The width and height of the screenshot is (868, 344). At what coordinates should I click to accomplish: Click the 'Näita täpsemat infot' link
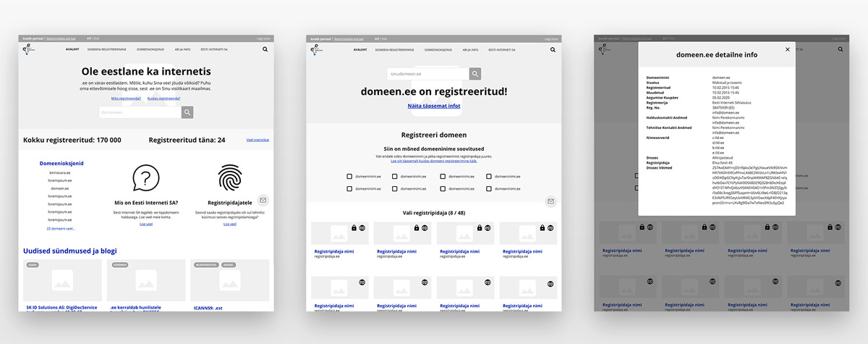click(x=434, y=106)
